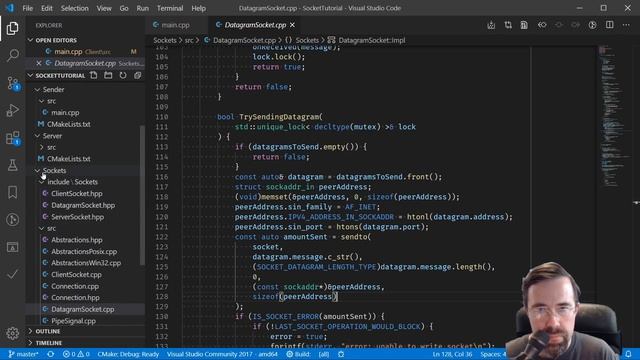Open ClientSocket.cpp file
Screen dimensions: 640x360
point(76,275)
